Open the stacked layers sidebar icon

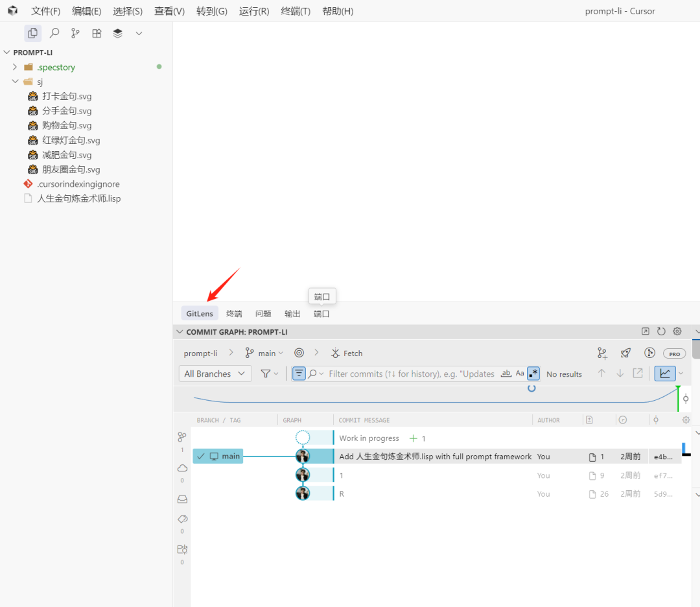(x=118, y=33)
